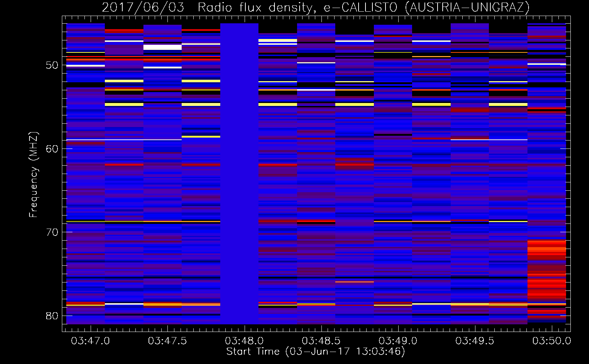Select the 03:49.5 time tick label
Viewport: 589px width, 364px height.
(x=475, y=341)
